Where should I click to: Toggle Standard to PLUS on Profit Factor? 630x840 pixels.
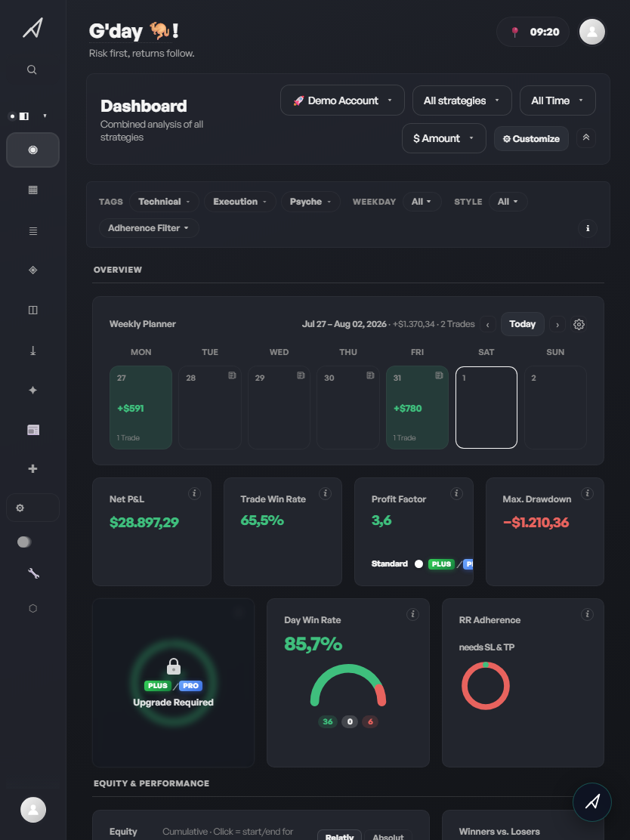(419, 564)
